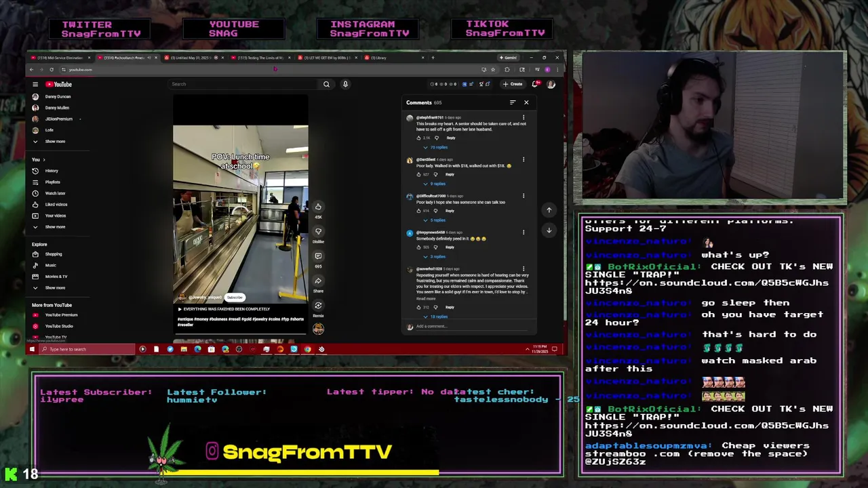The height and width of the screenshot is (488, 868).
Task: Expand the 9 replies thread
Action: point(435,184)
